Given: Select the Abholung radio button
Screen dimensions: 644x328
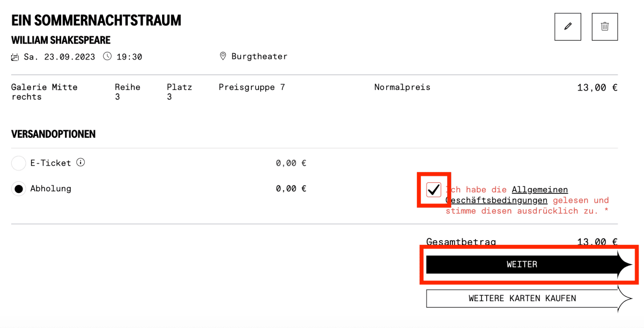Looking at the screenshot, I should tap(19, 189).
